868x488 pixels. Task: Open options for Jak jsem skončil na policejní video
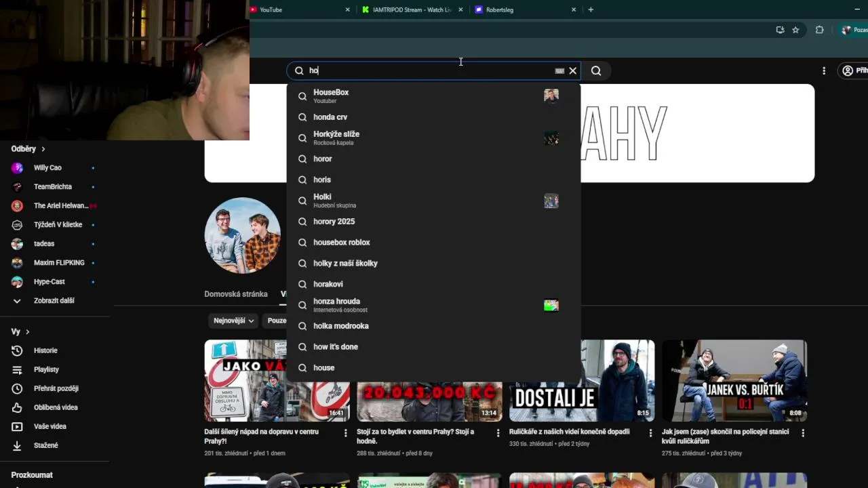click(803, 432)
